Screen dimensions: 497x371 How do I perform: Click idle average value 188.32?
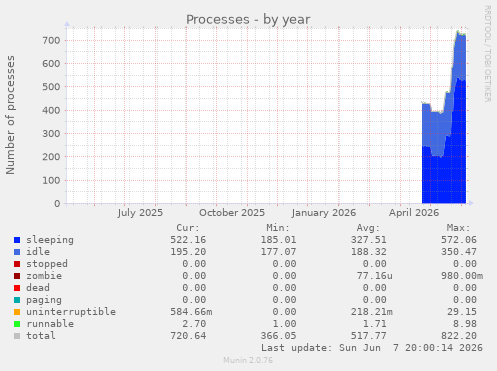point(369,252)
